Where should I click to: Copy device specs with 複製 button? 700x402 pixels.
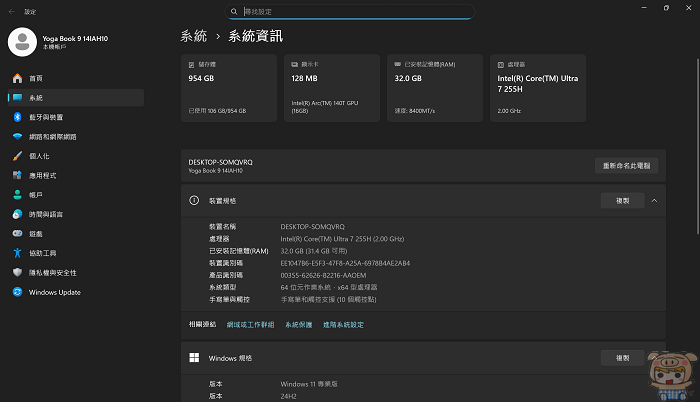[622, 201]
